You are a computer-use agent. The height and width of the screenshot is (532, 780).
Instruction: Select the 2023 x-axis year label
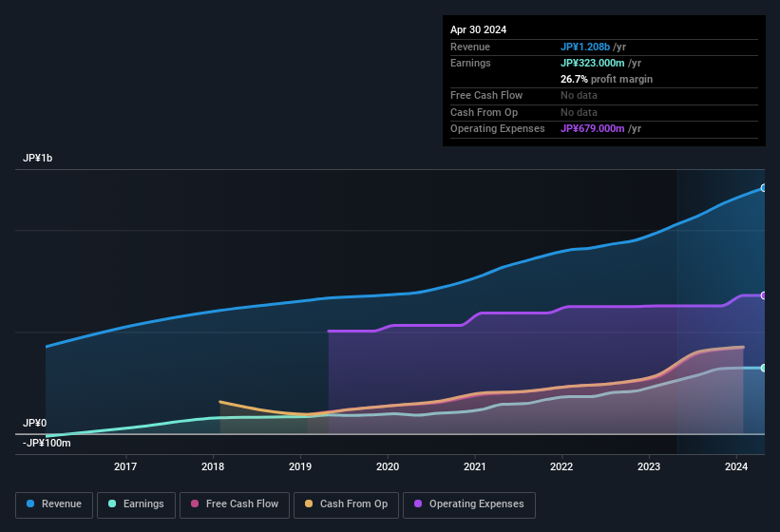(x=649, y=466)
